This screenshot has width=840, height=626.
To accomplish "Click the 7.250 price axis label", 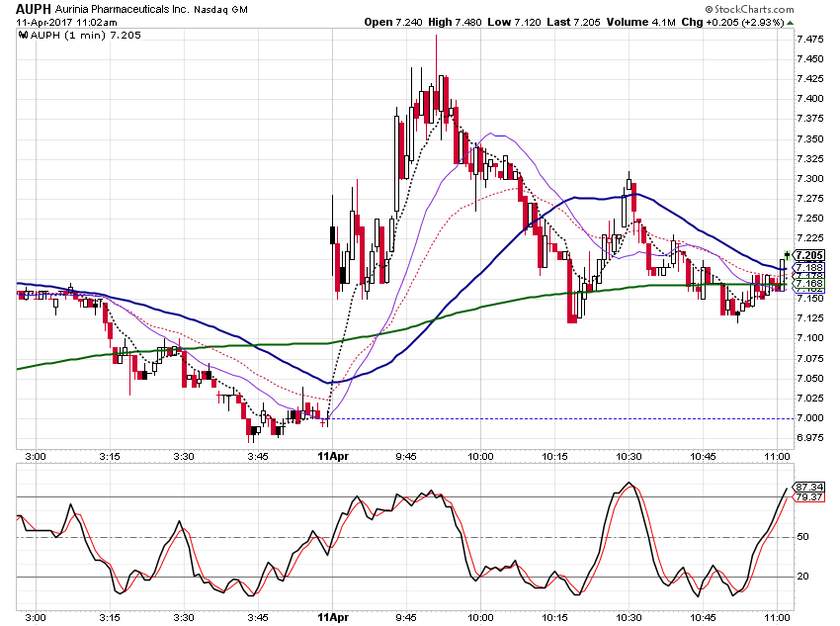I will coord(810,219).
